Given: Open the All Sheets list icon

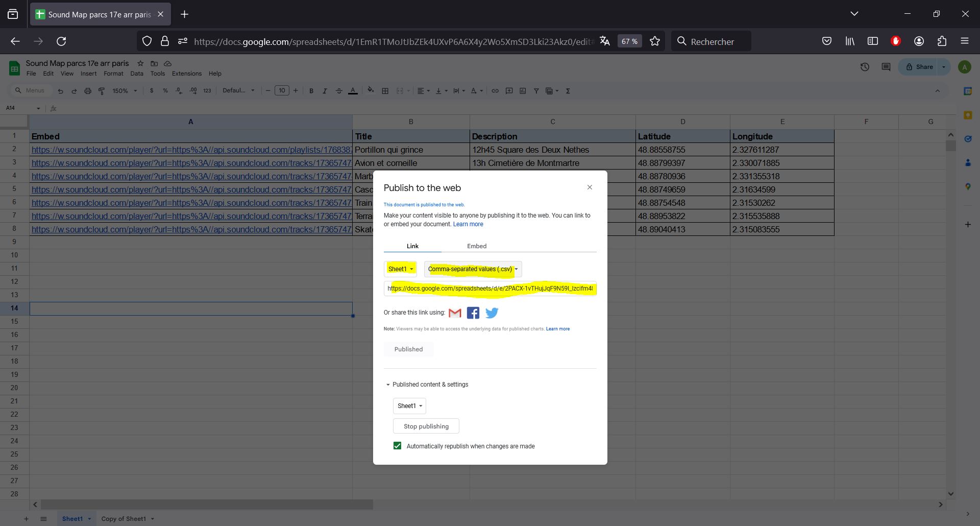Looking at the screenshot, I should coord(43,519).
